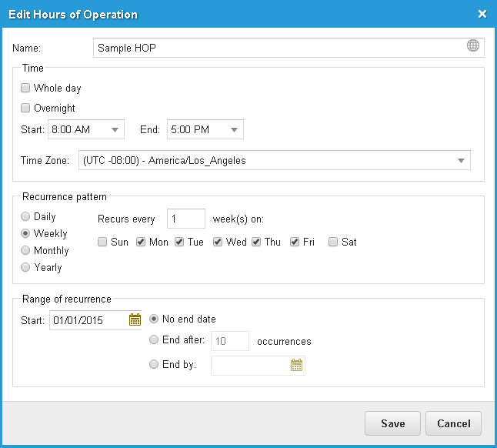Choose the Yearly recurrence option
Viewport: 497px width, 448px height.
tap(25, 267)
